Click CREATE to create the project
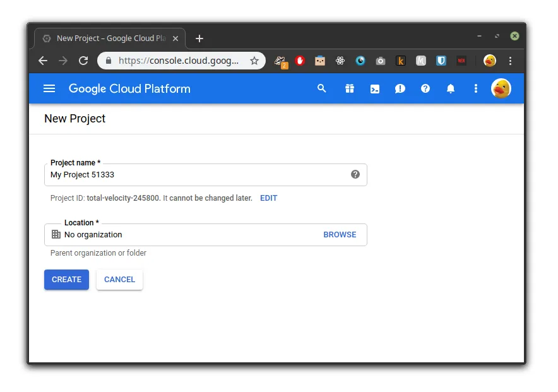The width and height of the screenshot is (558, 392). [66, 280]
